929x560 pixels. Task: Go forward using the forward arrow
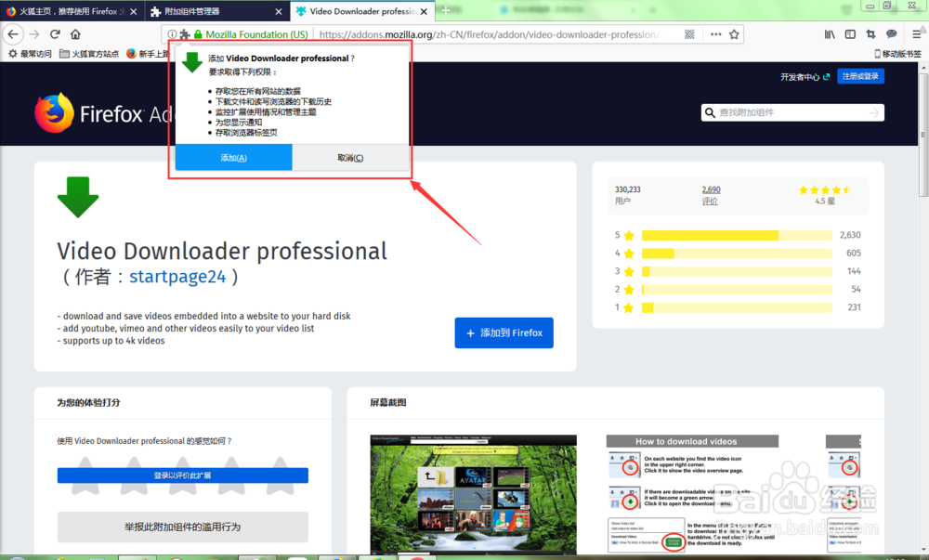pos(34,34)
